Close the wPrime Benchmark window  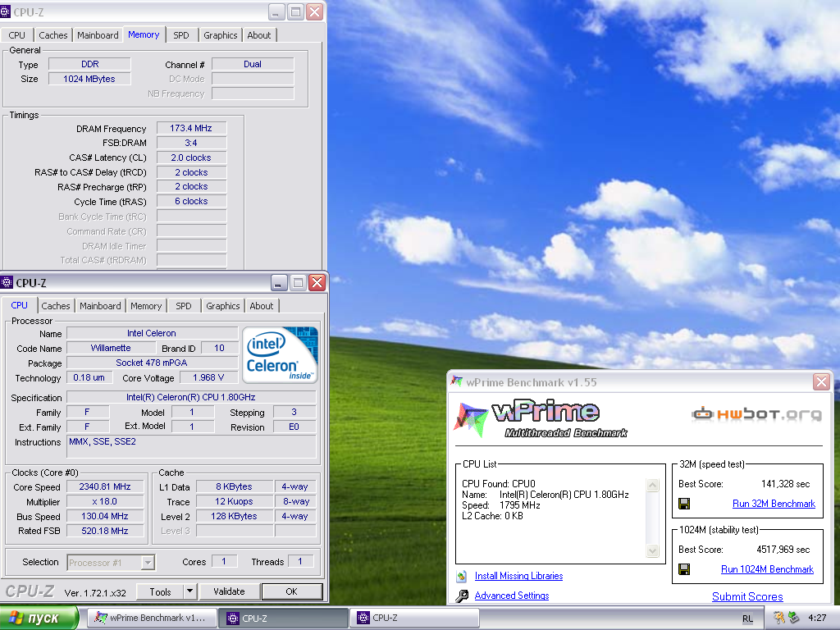point(821,381)
